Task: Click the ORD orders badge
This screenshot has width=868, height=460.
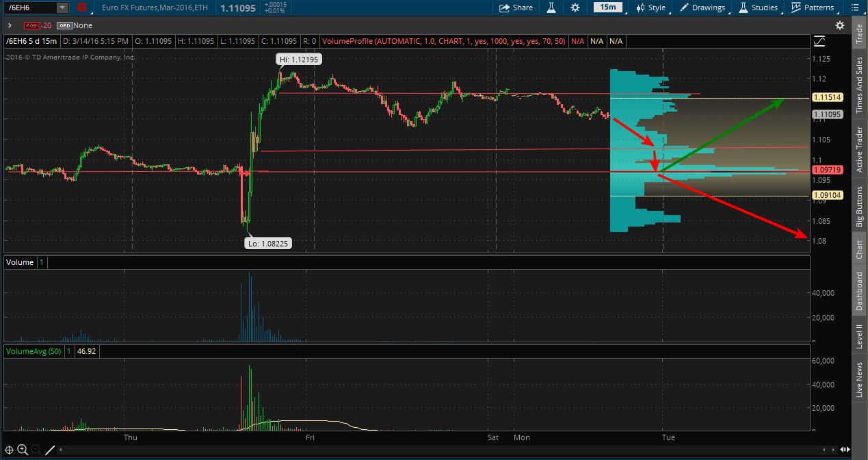Action: click(x=65, y=25)
